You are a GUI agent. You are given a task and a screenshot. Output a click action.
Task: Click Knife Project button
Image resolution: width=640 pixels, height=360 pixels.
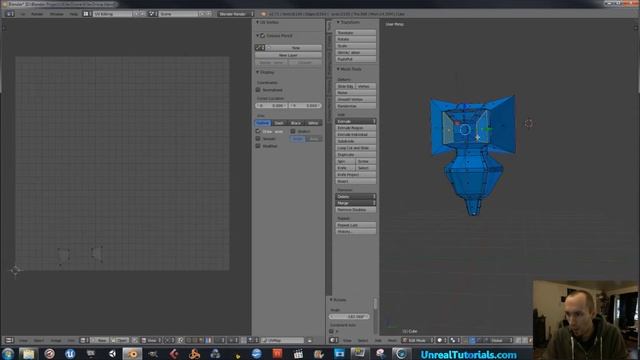pos(356,175)
